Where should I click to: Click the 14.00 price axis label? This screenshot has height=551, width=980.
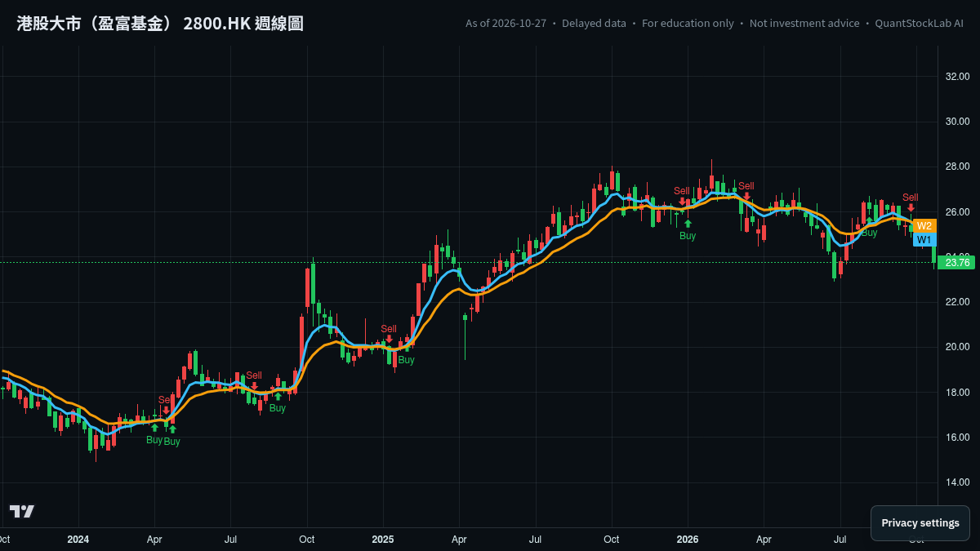(956, 482)
